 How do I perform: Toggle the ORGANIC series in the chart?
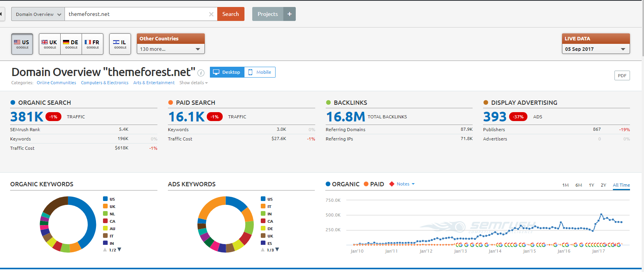click(x=342, y=184)
